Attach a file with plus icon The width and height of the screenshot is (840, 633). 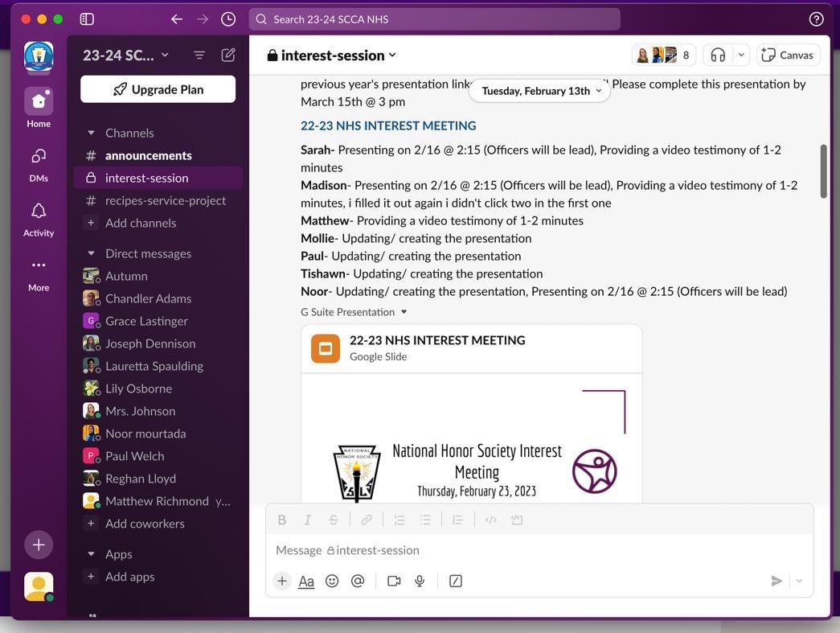282,581
